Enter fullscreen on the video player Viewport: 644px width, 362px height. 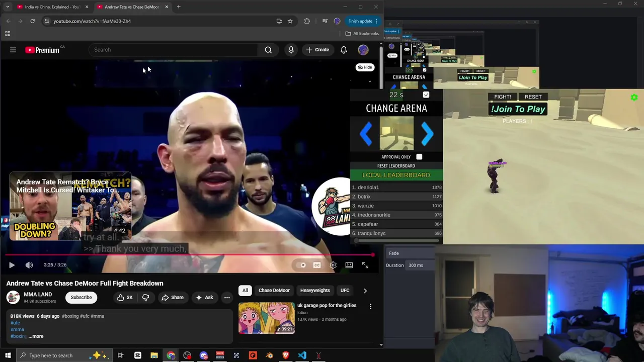(365, 265)
